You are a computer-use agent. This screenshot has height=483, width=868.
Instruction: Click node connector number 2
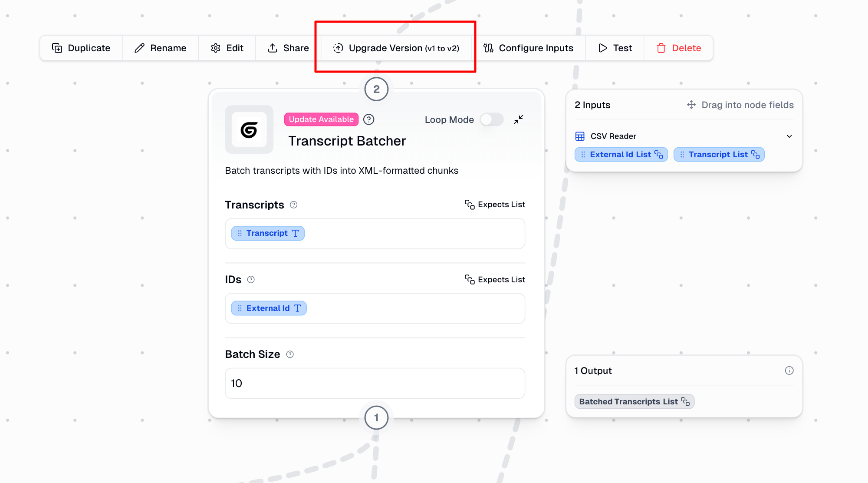tap(376, 89)
